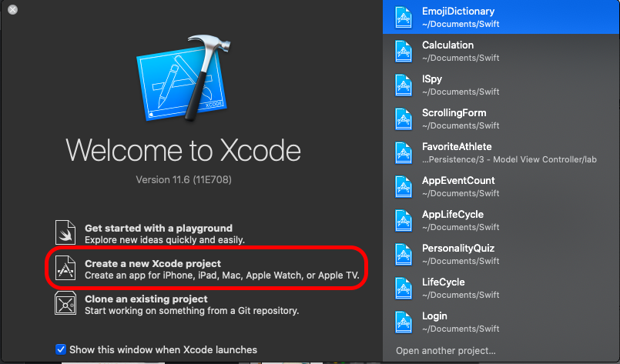The image size is (620, 364).
Task: Click the new Xcode project blueprint icon
Action: coord(65,268)
